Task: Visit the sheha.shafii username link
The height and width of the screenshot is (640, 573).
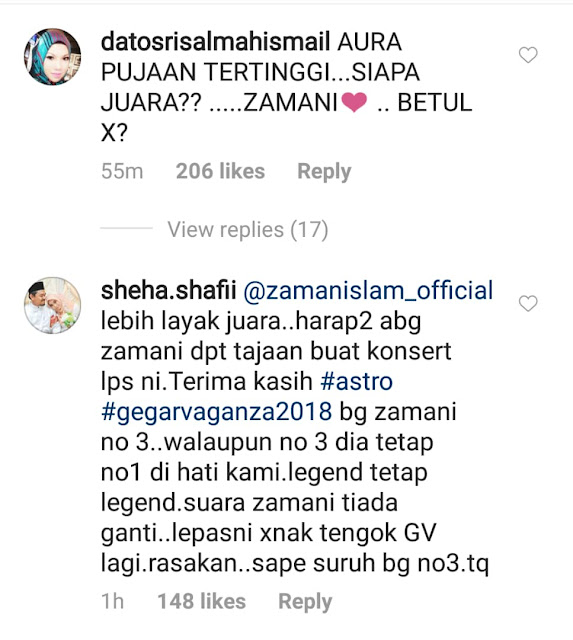Action: [169, 291]
